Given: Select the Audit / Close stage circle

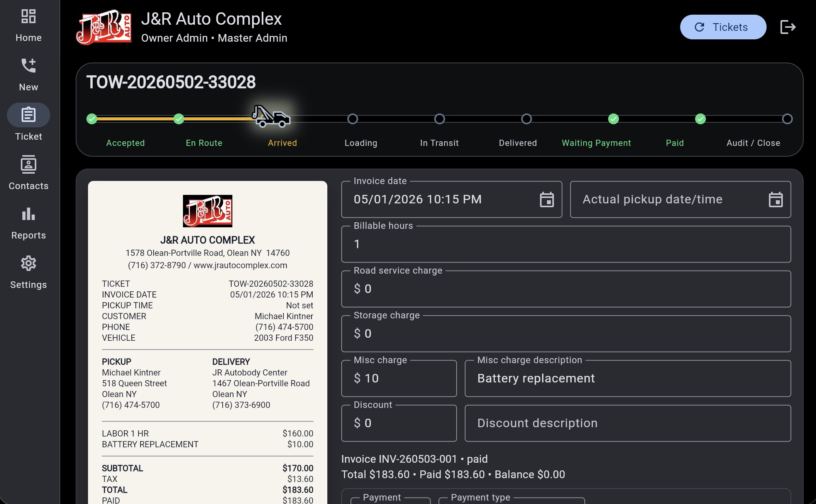Looking at the screenshot, I should 787,119.
